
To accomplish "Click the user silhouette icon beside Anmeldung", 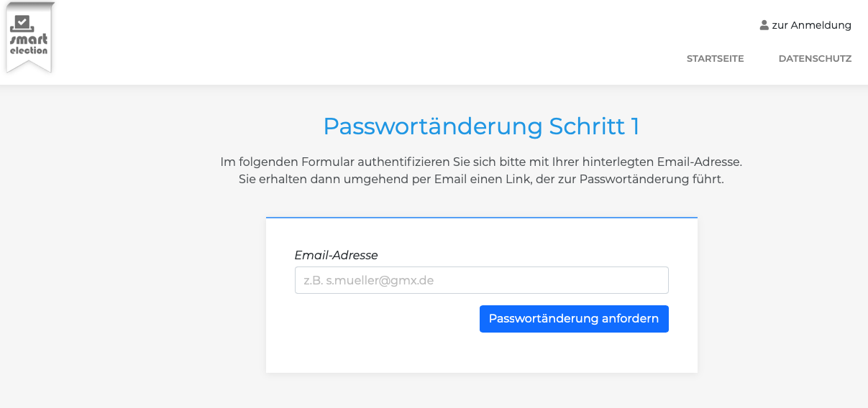I will click(764, 25).
